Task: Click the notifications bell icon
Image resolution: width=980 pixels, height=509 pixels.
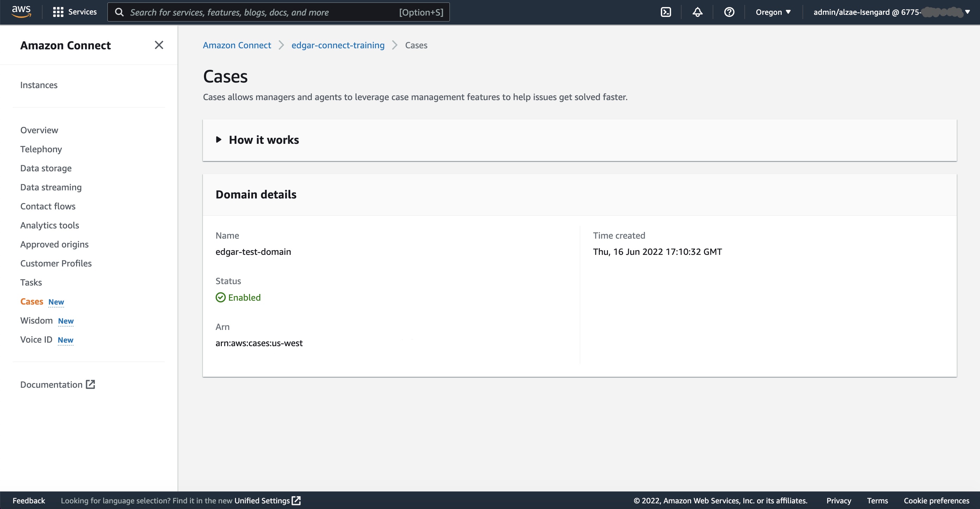Action: point(697,12)
